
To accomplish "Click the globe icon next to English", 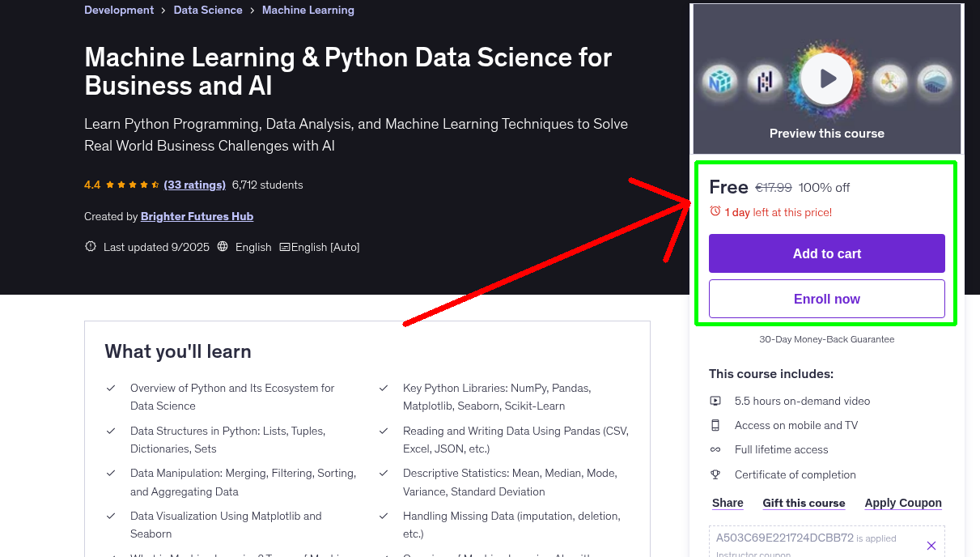I will click(x=222, y=247).
